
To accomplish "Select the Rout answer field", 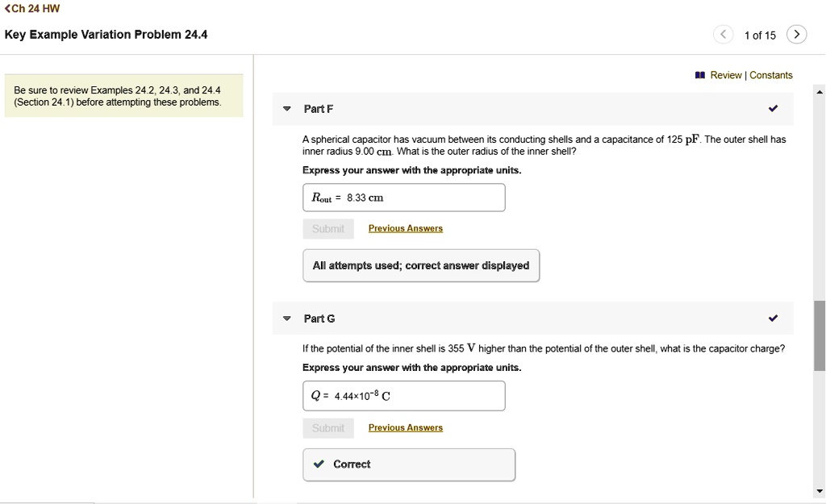I will tap(403, 197).
